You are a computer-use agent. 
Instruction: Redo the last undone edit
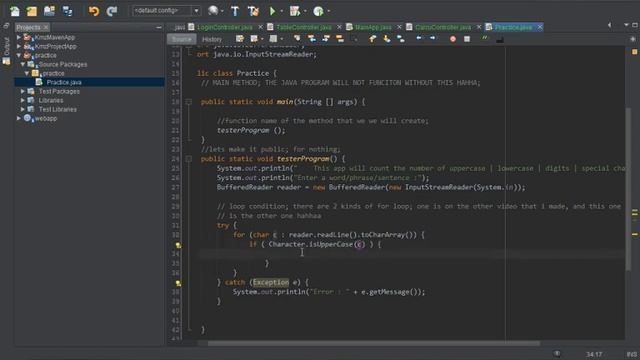[x=111, y=11]
